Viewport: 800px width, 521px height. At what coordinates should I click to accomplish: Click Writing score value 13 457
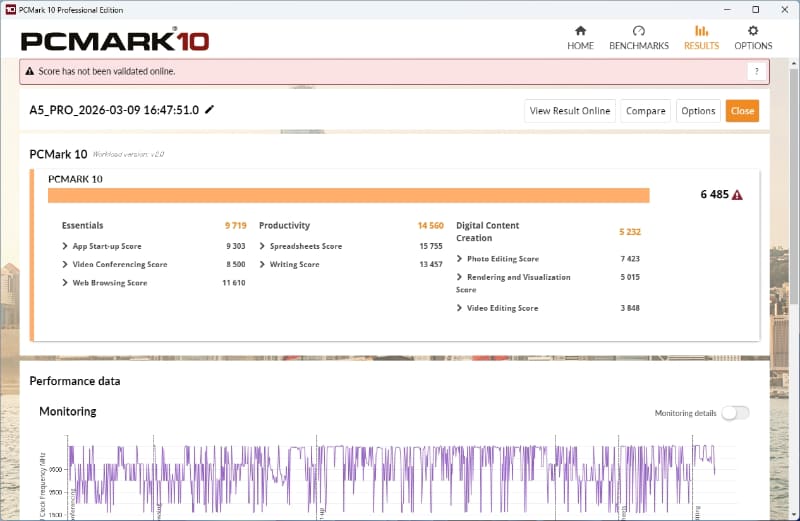point(431,264)
